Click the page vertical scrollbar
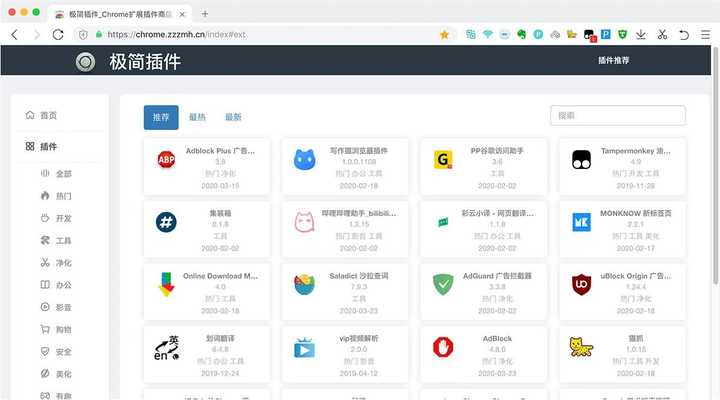Viewport: 720px width, 400px height. click(715, 165)
